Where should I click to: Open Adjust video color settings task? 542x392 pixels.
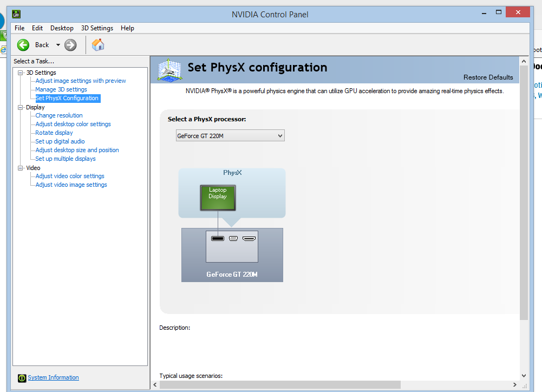69,176
